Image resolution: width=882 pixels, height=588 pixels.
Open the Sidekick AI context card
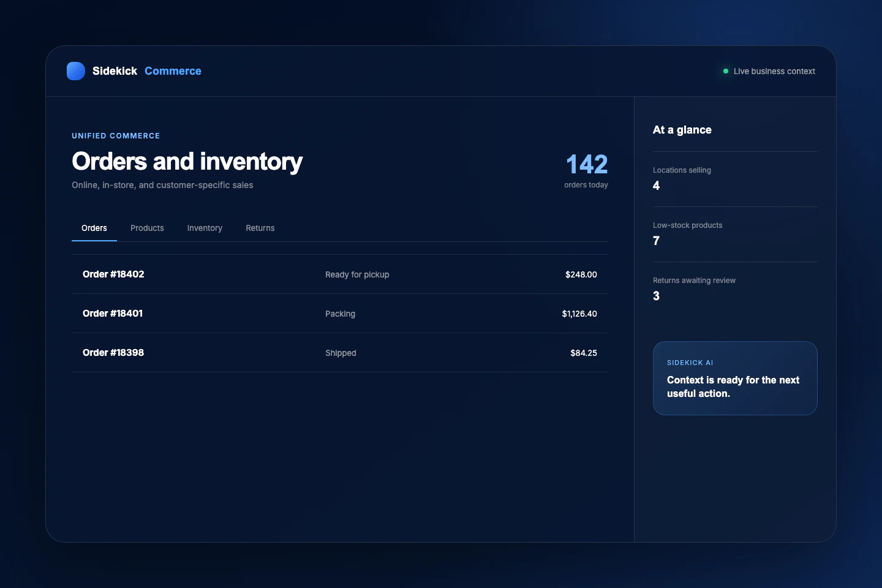click(735, 378)
